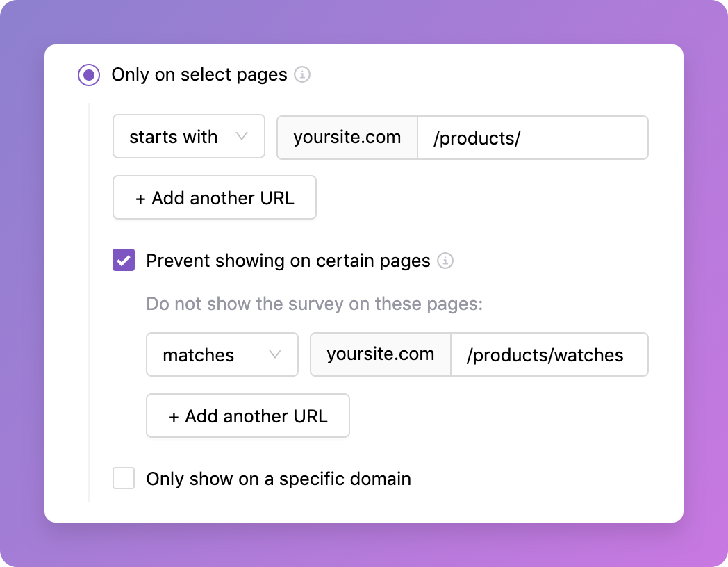
Task: Click the top Add another URL button
Action: 214,197
